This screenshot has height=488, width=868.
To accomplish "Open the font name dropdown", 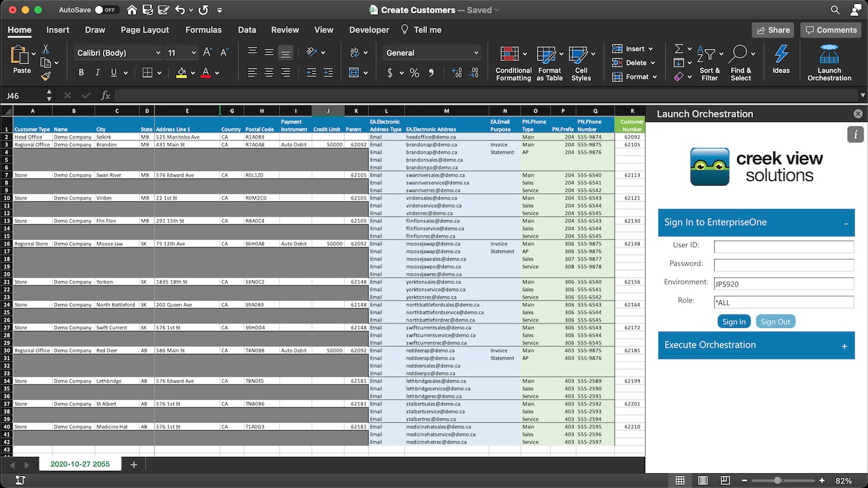I will (158, 53).
